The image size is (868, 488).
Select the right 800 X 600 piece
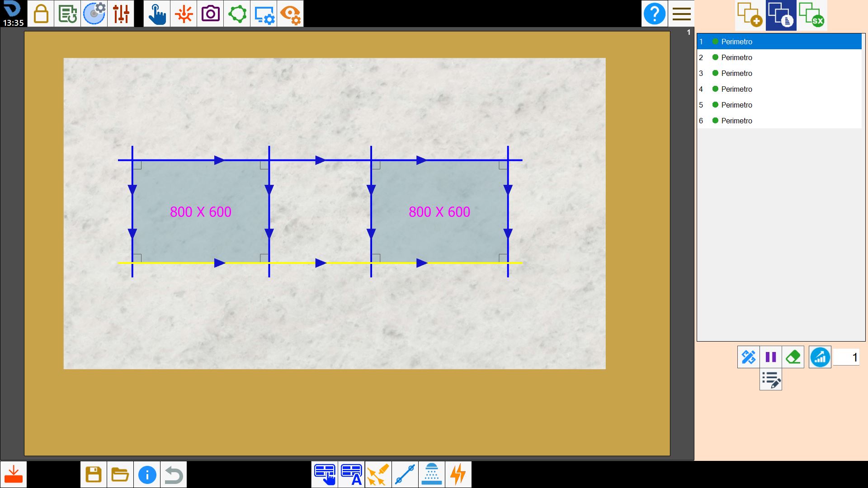439,211
